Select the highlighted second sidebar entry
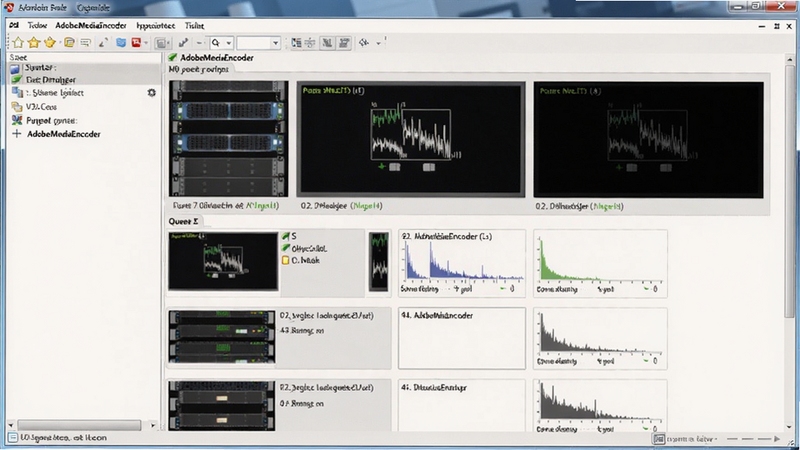 (84, 80)
